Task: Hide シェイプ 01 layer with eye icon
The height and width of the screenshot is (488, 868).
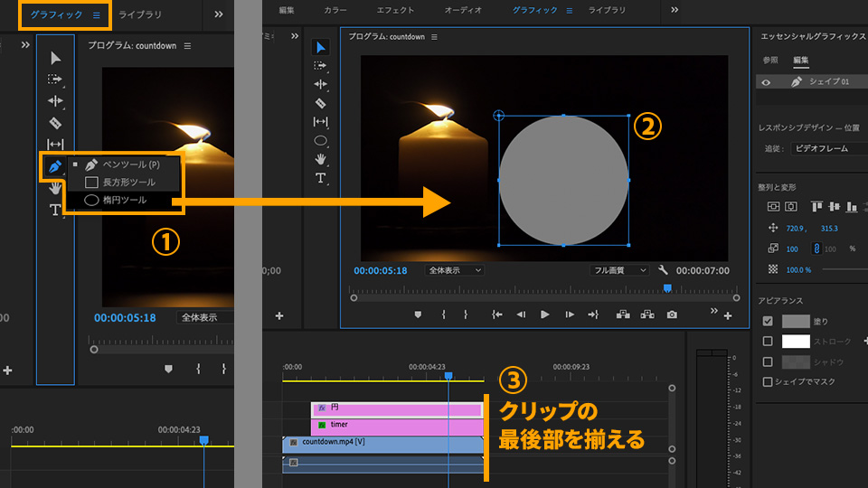Action: [766, 82]
